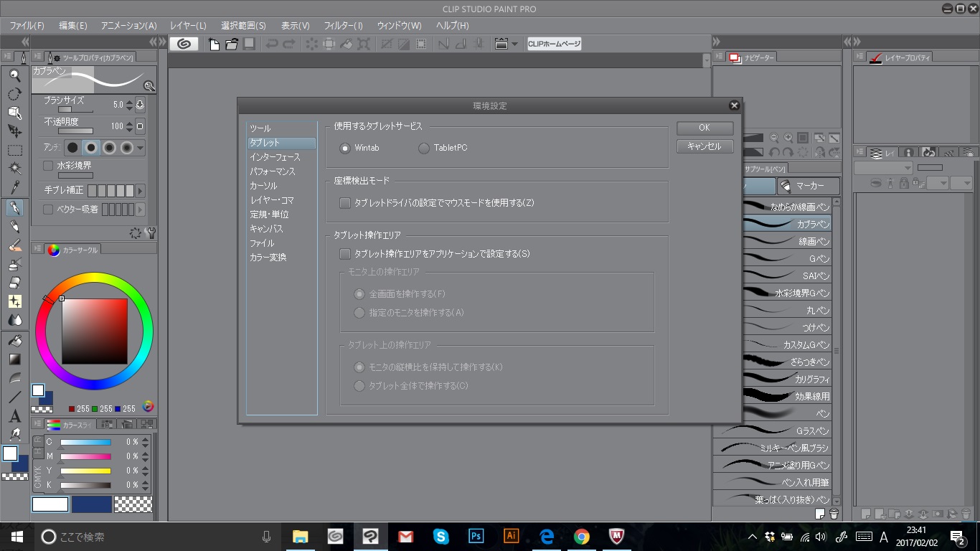
Task: Open Clip Studio launcher icon in toolbar
Action: point(184,44)
